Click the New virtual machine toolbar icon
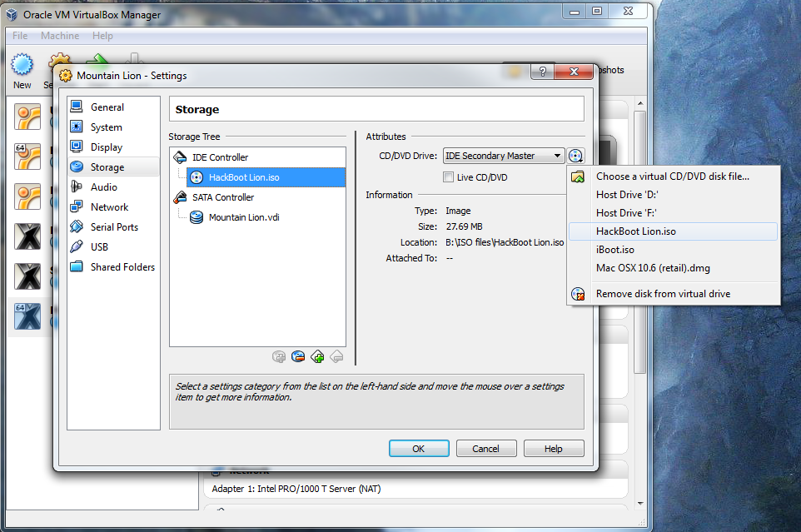 point(22,71)
